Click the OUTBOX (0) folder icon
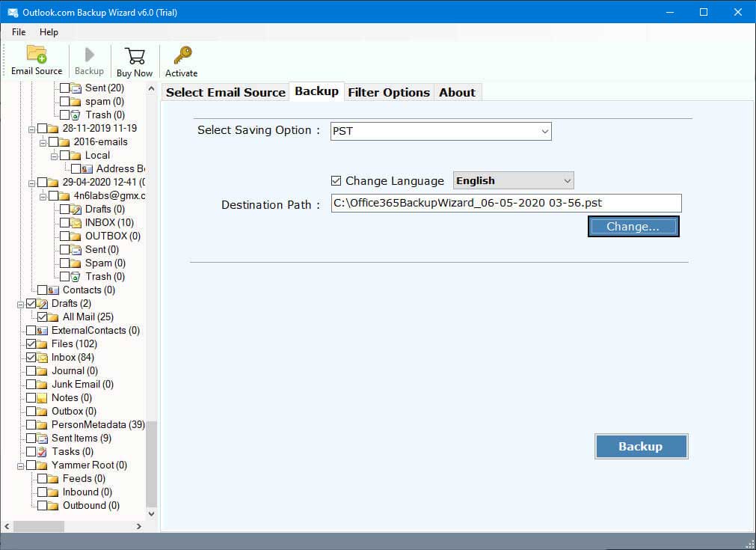Viewport: 756px width, 550px height. [x=76, y=236]
